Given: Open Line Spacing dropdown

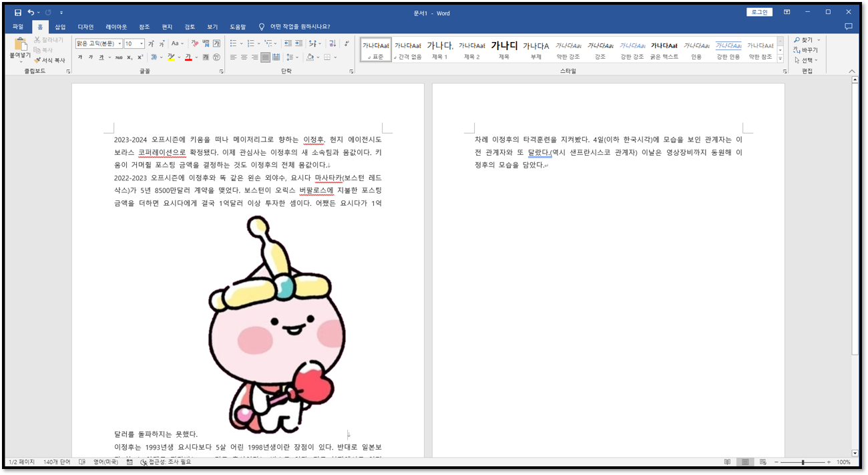Looking at the screenshot, I should [292, 57].
